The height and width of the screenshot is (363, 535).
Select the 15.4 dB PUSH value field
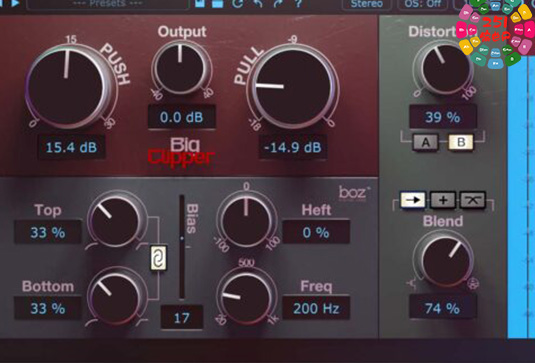point(71,147)
